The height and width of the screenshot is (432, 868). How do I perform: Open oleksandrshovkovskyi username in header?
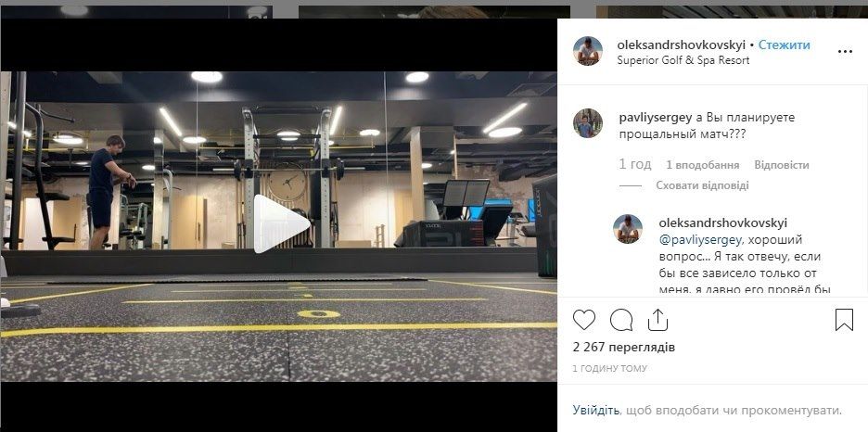[x=682, y=44]
